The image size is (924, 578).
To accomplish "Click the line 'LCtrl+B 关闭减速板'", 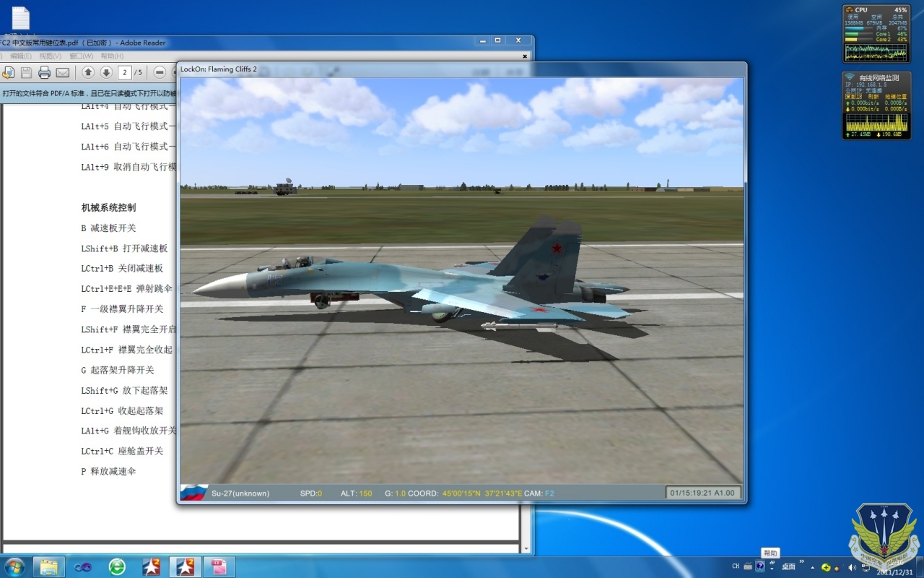I will click(x=122, y=268).
